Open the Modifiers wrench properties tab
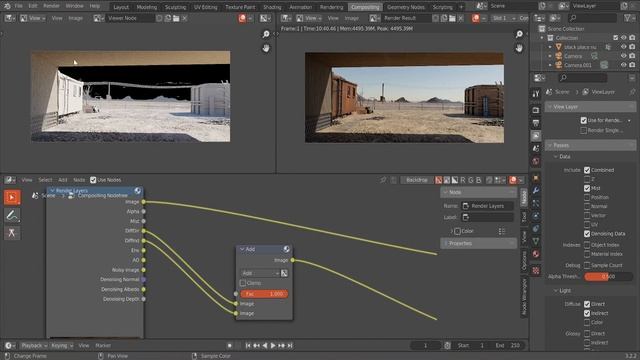The width and height of the screenshot is (640, 360). [x=536, y=191]
